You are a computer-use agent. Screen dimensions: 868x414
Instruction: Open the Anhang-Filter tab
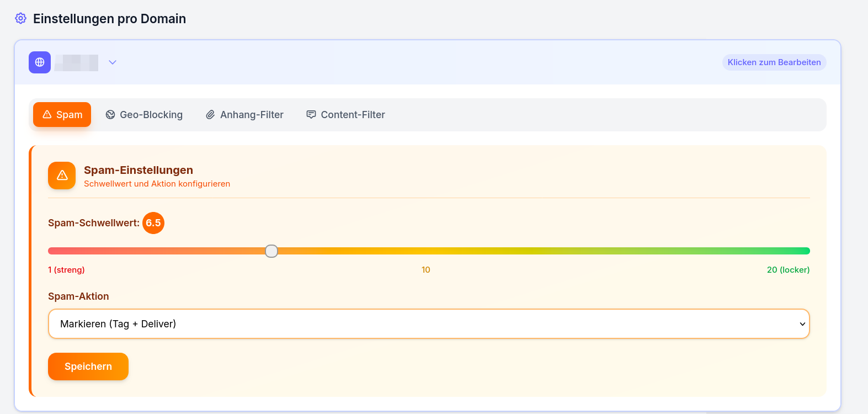(x=245, y=115)
